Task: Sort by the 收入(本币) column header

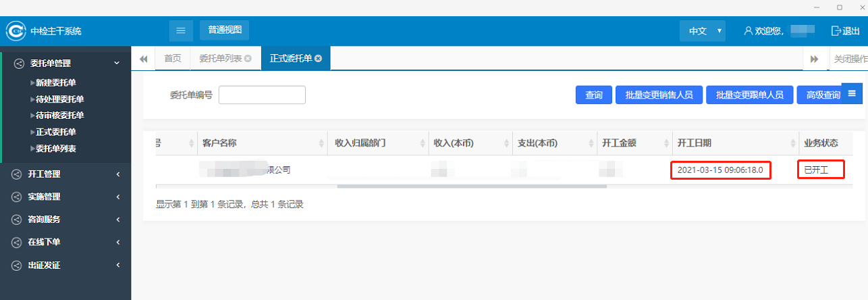Action: coord(470,143)
